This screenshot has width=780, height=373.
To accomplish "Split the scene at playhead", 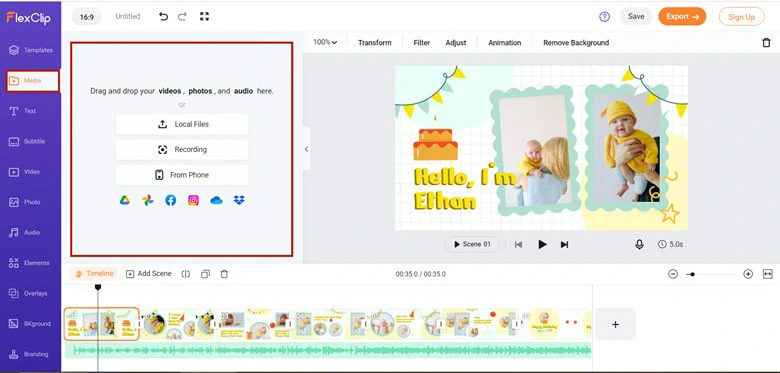I will tap(186, 274).
